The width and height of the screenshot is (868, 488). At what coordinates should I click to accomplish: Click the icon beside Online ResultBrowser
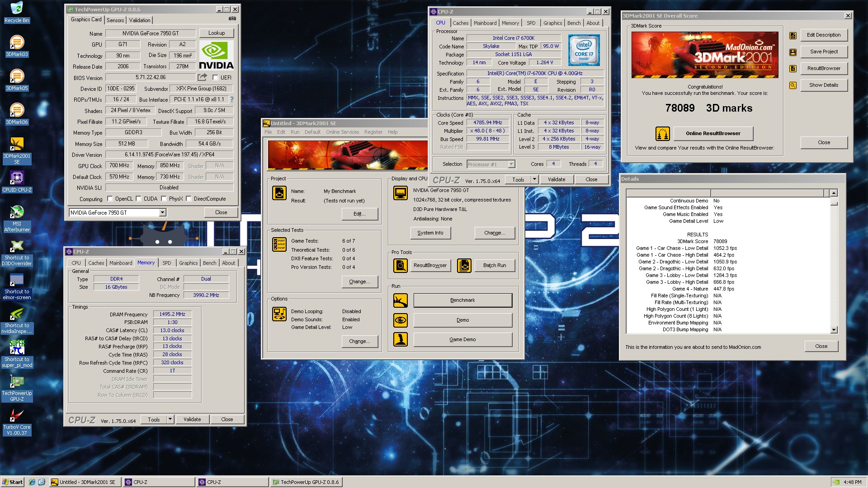(x=662, y=134)
